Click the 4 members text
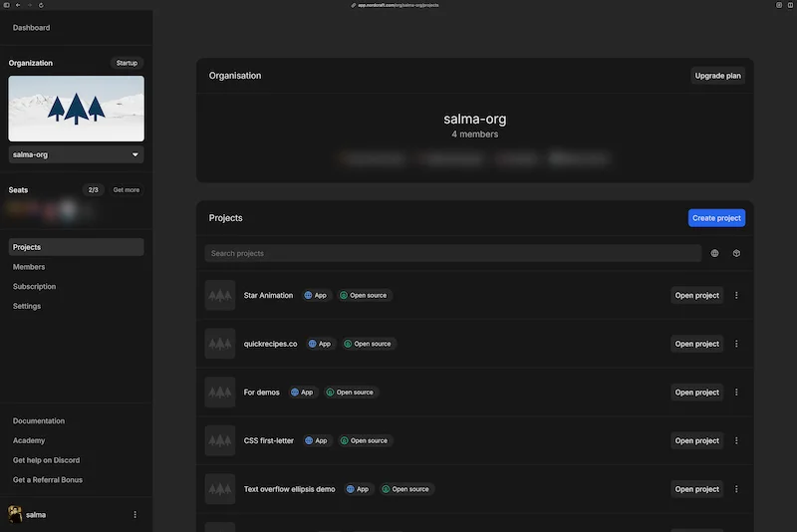Screen dimensions: 797x532 pyautogui.click(x=475, y=134)
